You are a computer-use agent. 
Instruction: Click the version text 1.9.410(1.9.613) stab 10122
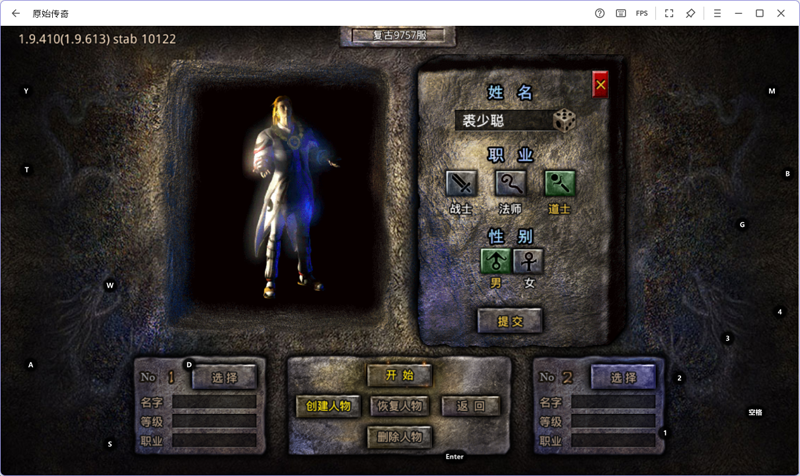97,39
